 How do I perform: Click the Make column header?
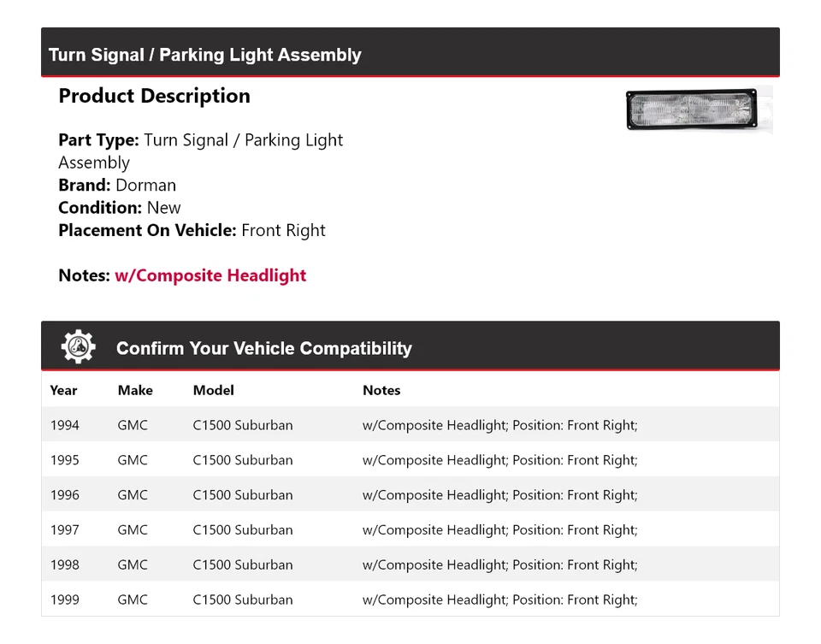coord(135,390)
